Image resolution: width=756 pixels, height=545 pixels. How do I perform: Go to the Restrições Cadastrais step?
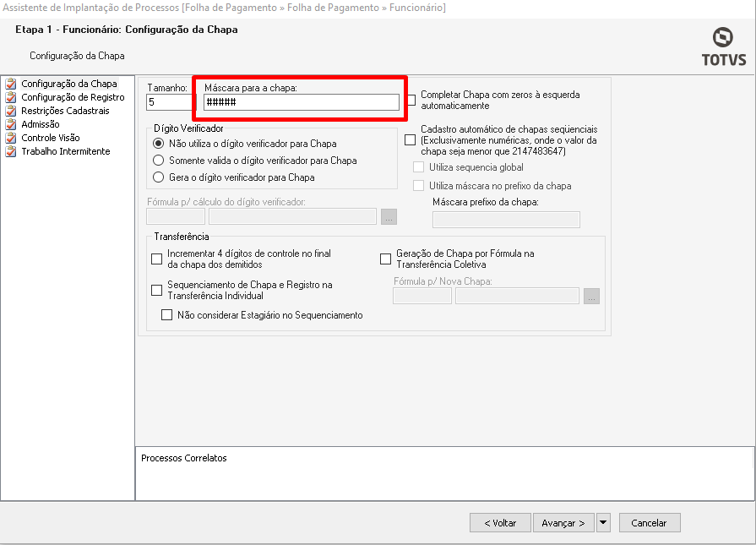coord(65,111)
